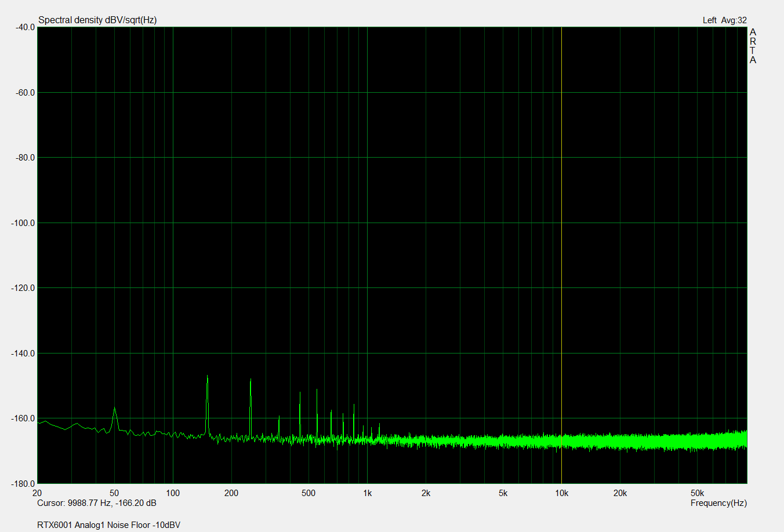Viewport: 784px width, 532px height.
Task: Click the 'RTX6001 Analog1 Noise Floor -10dBV' caption
Action: tap(108, 525)
